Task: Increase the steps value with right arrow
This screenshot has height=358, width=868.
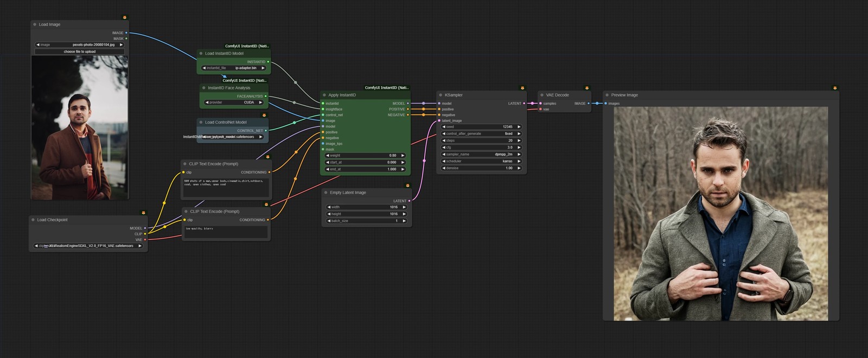Action: [x=519, y=140]
